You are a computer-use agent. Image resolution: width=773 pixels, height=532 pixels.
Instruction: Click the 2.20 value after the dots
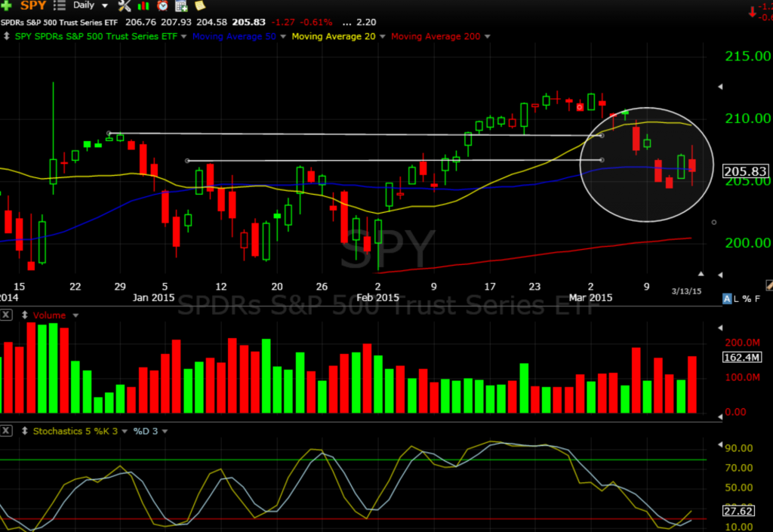pos(366,23)
